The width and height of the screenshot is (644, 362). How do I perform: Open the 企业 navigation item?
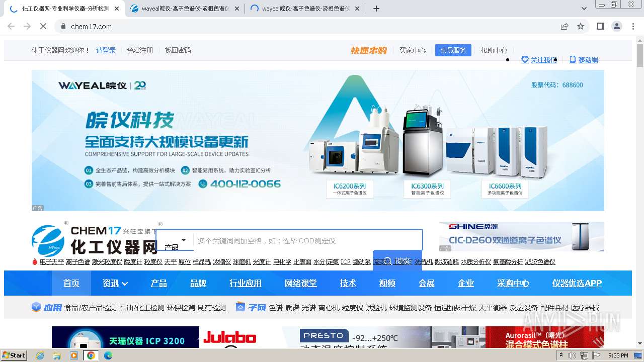[x=466, y=283]
